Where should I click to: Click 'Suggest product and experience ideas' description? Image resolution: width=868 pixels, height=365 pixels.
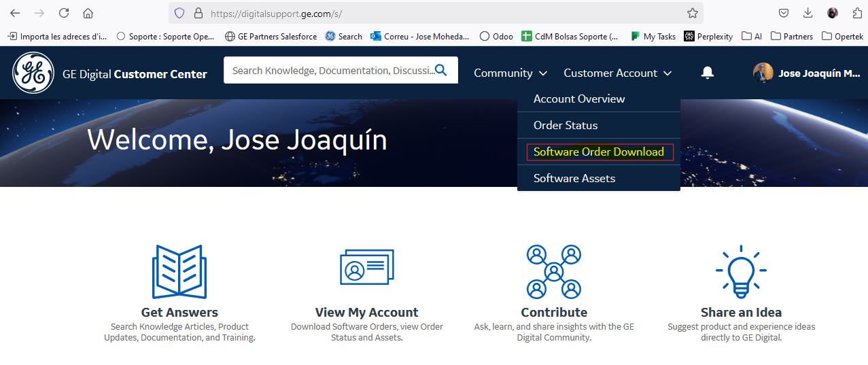pos(741,332)
